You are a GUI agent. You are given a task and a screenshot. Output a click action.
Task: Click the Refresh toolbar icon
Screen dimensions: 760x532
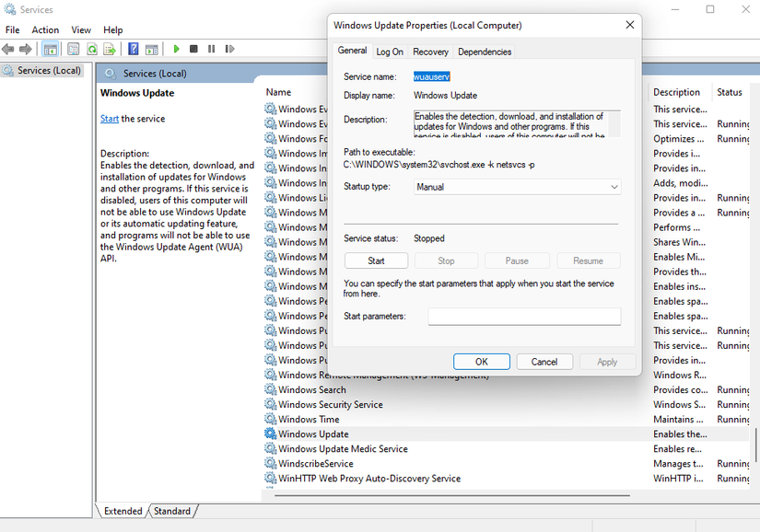[x=91, y=49]
